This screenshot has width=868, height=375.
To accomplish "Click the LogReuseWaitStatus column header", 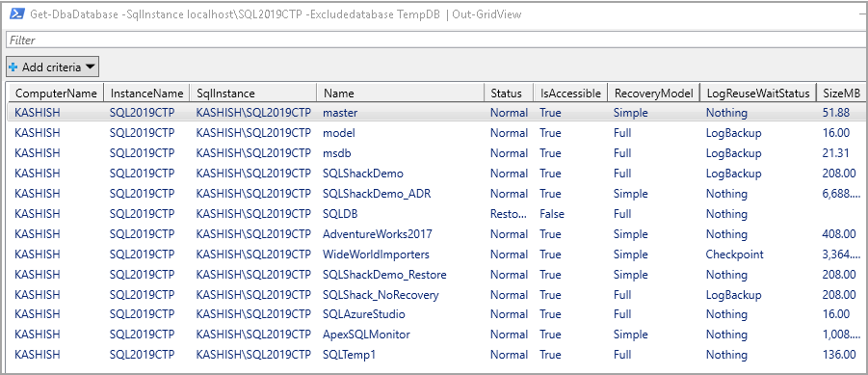I will pyautogui.click(x=758, y=94).
